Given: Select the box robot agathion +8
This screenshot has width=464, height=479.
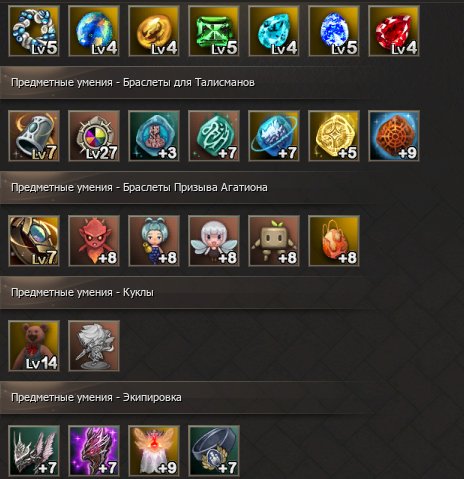Looking at the screenshot, I should 274,241.
